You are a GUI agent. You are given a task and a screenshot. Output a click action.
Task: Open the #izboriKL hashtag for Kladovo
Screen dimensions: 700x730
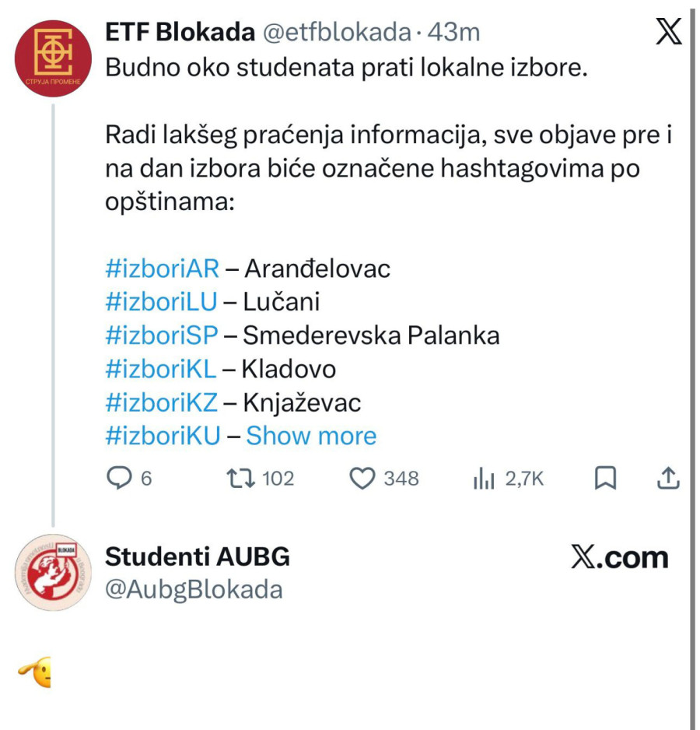(x=160, y=368)
